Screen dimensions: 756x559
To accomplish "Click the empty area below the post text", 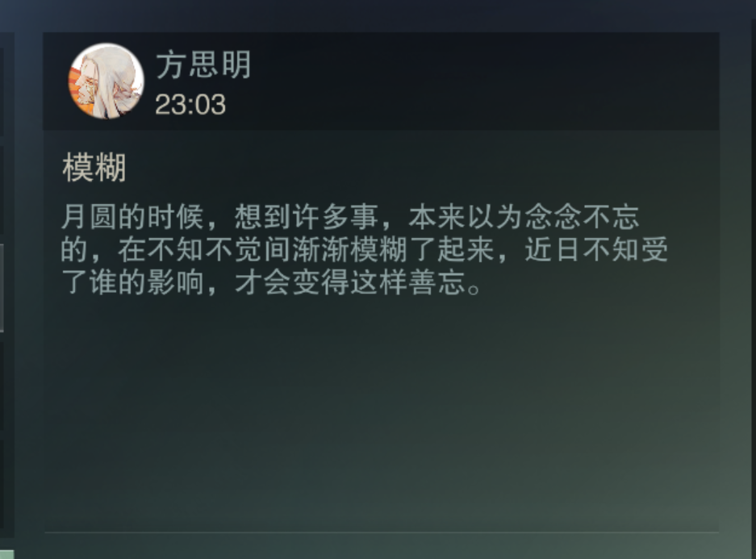I will click(x=381, y=410).
